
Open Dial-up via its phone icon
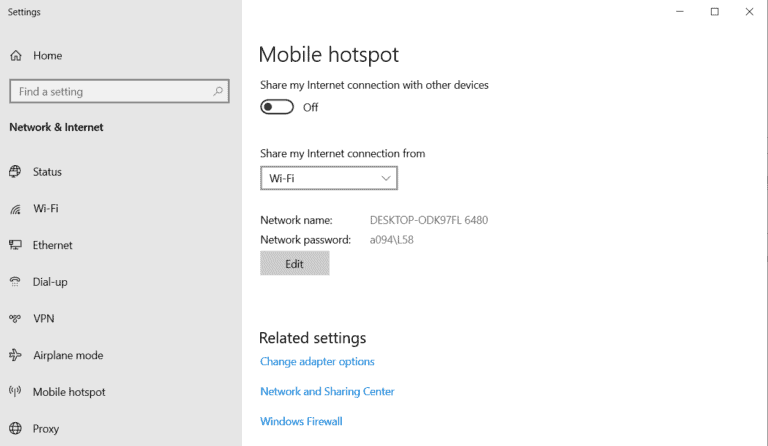tap(15, 282)
